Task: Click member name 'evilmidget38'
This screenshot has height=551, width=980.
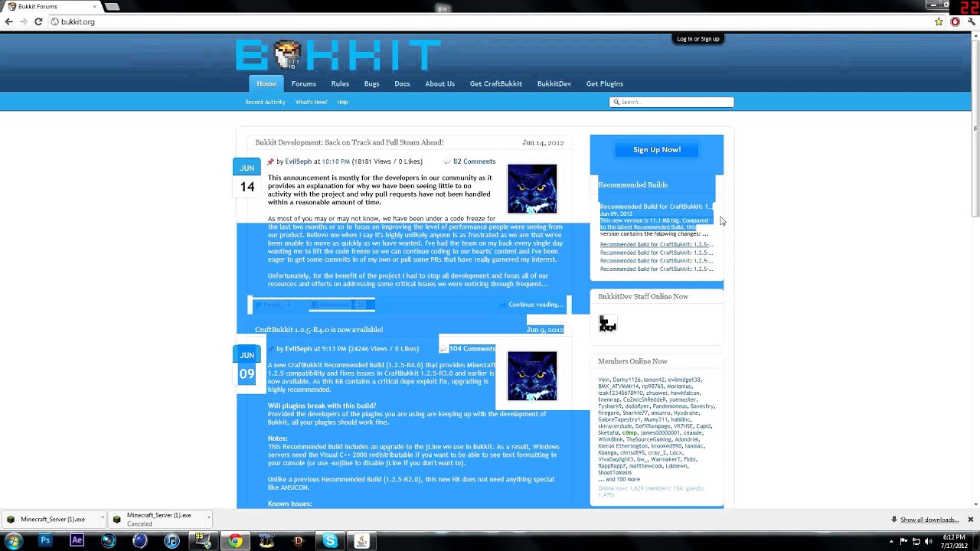Action: click(684, 380)
